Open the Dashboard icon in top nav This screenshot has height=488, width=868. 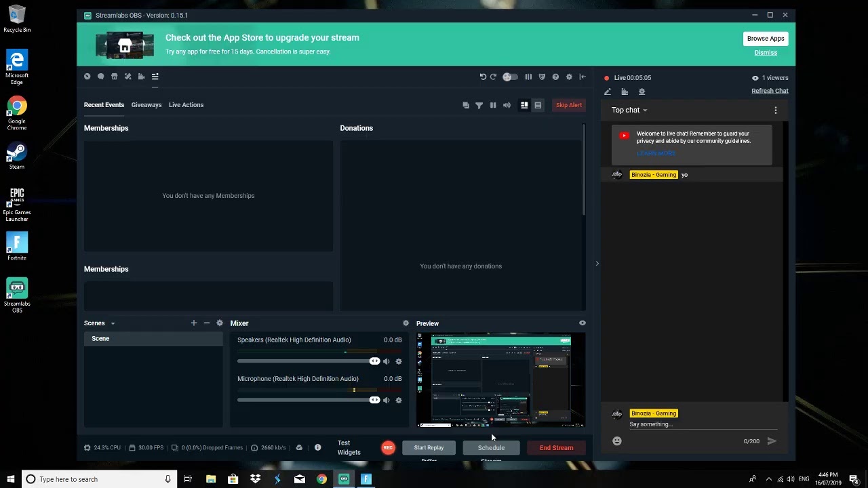87,77
